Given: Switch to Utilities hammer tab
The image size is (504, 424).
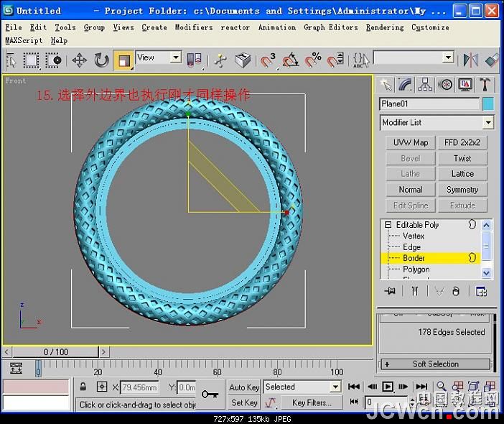Looking at the screenshot, I should (485, 85).
